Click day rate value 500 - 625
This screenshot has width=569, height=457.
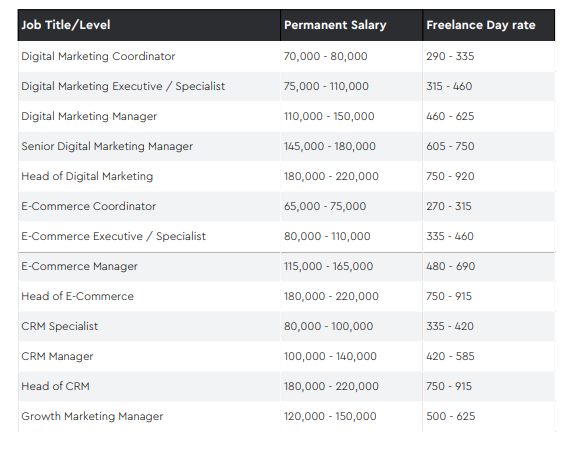451,416
